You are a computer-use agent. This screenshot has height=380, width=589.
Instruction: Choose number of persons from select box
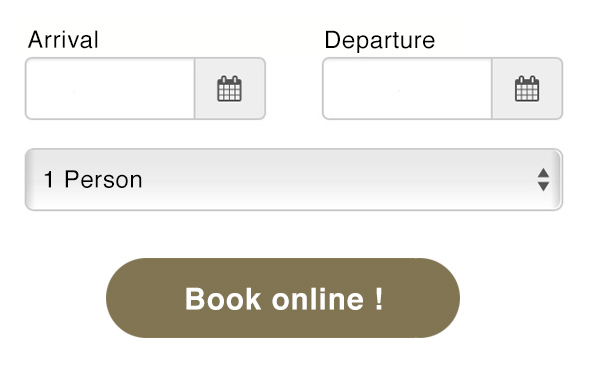294,179
